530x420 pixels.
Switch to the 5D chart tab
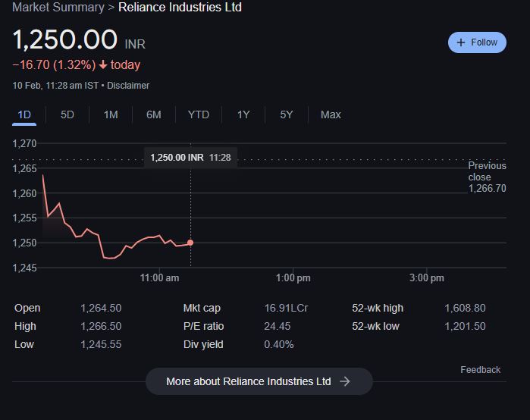click(x=67, y=115)
